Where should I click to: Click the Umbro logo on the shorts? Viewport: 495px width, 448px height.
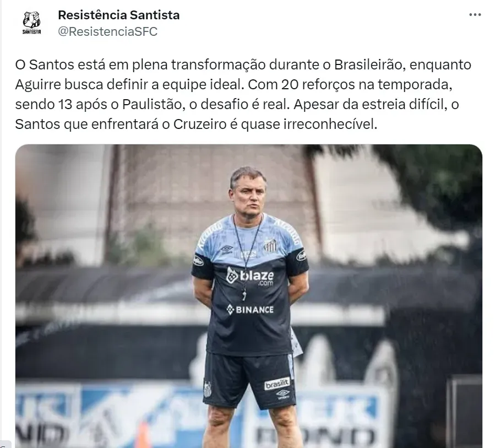pyautogui.click(x=282, y=395)
